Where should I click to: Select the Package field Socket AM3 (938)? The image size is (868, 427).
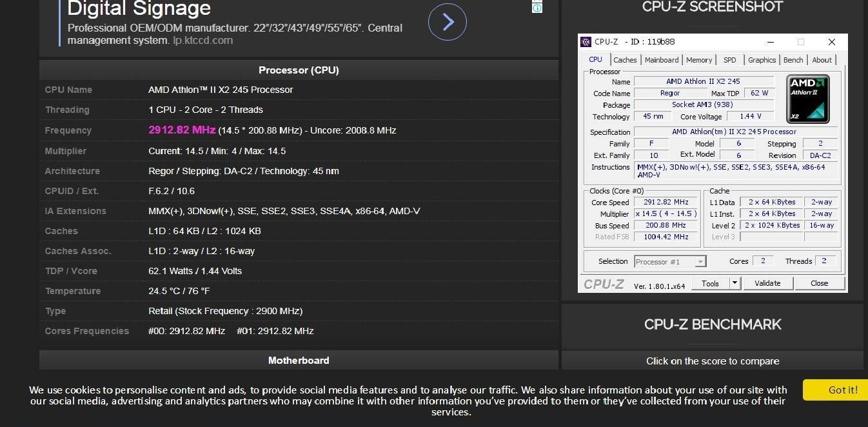704,104
